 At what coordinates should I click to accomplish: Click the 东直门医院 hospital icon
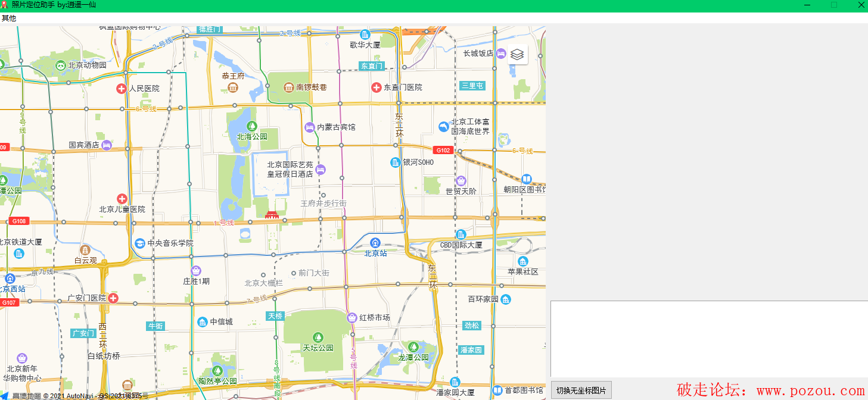[377, 87]
